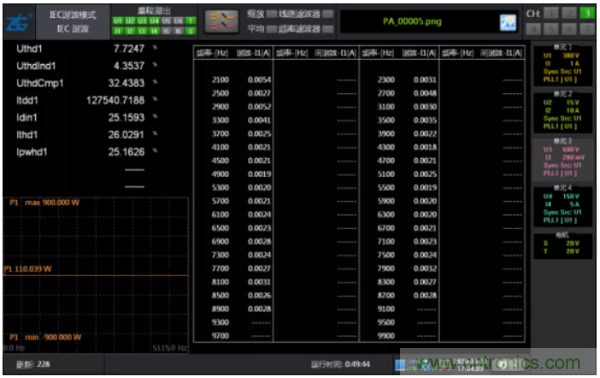Click the ZLG logo icon
The image size is (600, 378).
(18, 22)
